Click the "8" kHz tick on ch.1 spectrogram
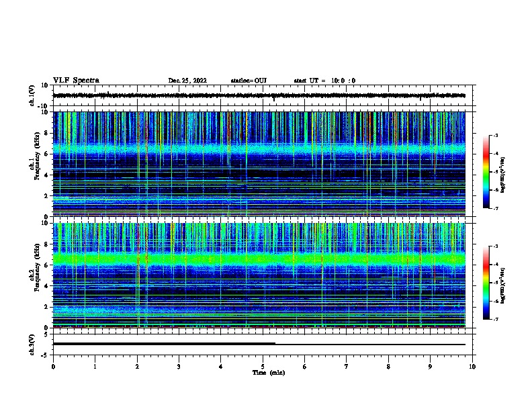Screen dimensions: 532x411 tap(47, 133)
